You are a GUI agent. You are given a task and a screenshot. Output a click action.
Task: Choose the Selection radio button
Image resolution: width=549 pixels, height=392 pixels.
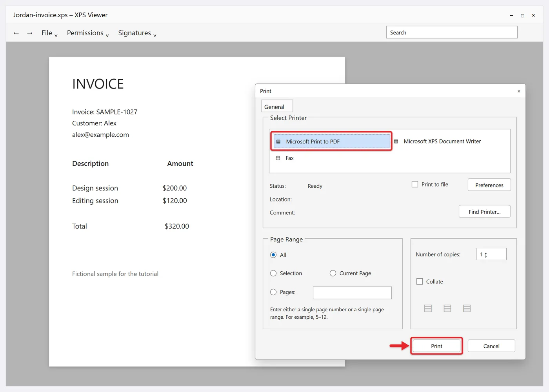(x=273, y=273)
